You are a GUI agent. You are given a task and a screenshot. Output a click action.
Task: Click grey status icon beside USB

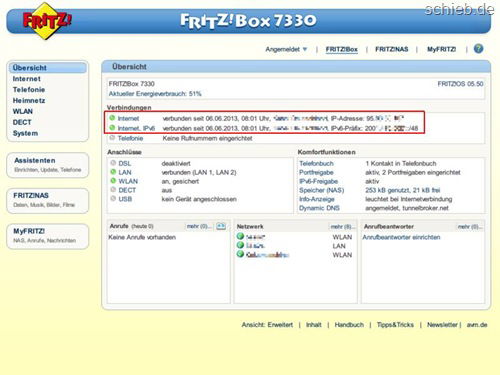coord(113,198)
